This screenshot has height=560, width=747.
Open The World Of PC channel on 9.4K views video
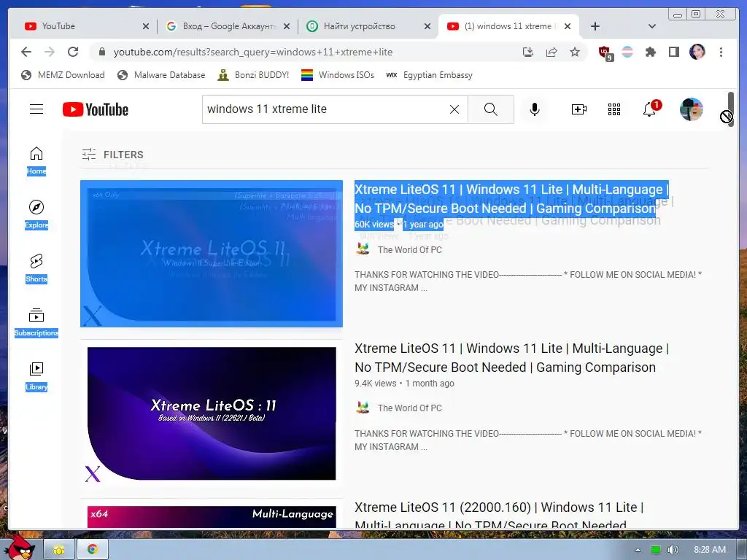pos(409,408)
